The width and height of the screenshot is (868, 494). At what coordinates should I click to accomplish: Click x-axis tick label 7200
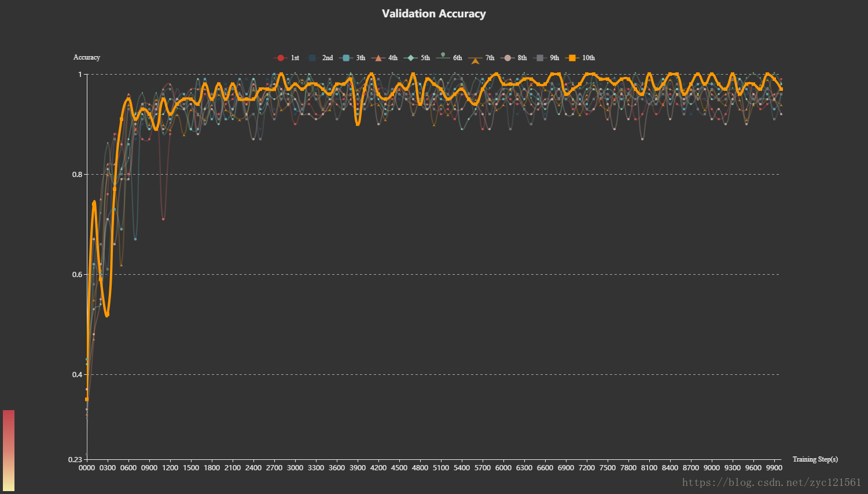pos(587,468)
